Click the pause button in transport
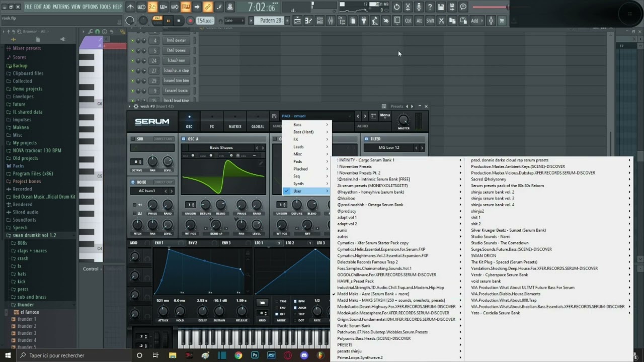Screen dimensions: 644x362 168,21
